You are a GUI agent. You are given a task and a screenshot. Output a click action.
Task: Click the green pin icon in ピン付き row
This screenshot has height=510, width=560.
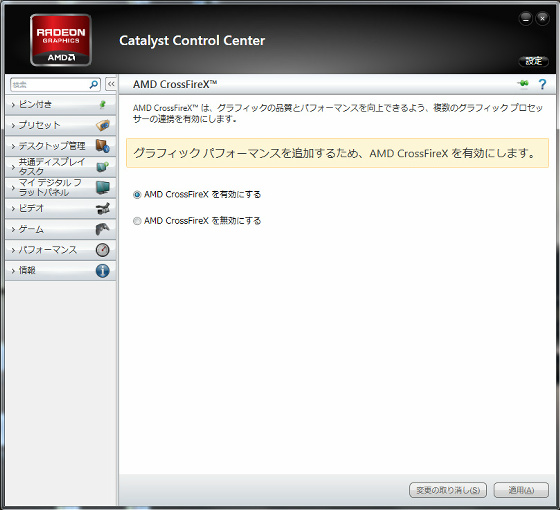coord(103,104)
